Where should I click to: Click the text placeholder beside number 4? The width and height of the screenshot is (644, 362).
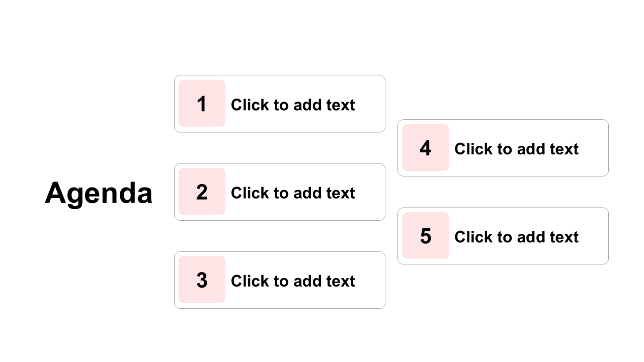pyautogui.click(x=516, y=149)
